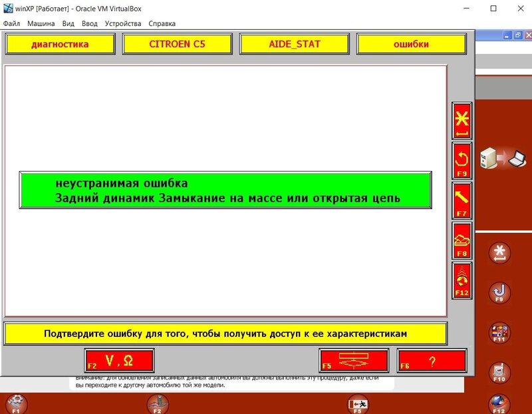
Task: Click the round asterisk button in background
Action: click(499, 253)
